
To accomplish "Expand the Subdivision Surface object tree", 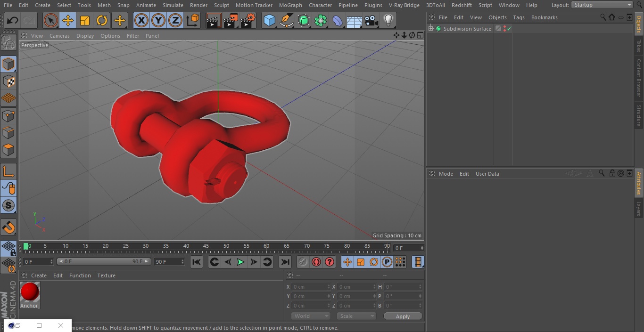I will (430, 29).
